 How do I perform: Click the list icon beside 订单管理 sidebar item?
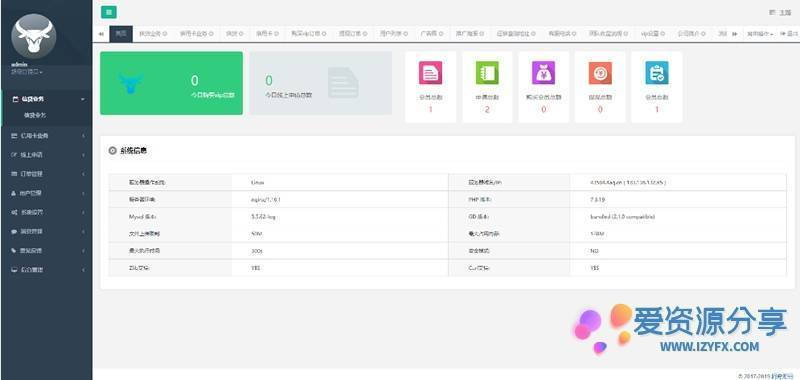pos(15,174)
